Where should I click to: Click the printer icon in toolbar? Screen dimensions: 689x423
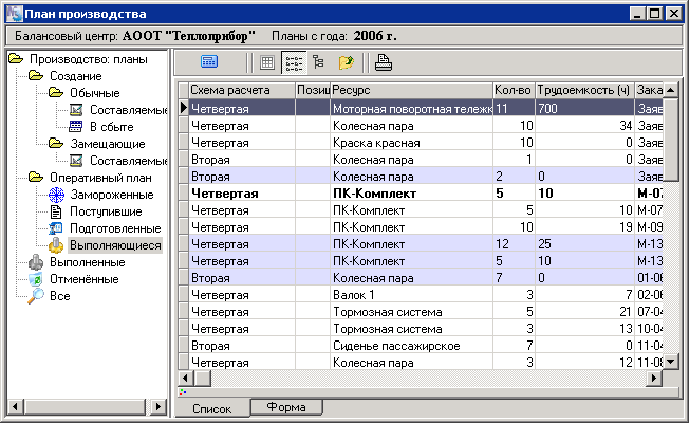(383, 62)
